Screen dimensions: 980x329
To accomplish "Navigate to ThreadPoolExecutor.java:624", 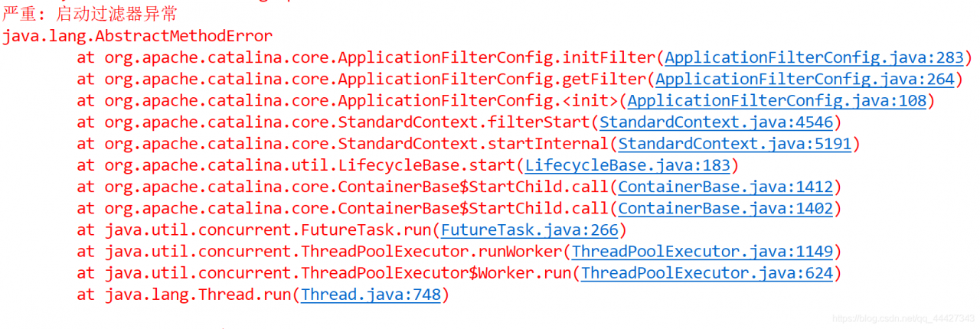I will pyautogui.click(x=707, y=273).
